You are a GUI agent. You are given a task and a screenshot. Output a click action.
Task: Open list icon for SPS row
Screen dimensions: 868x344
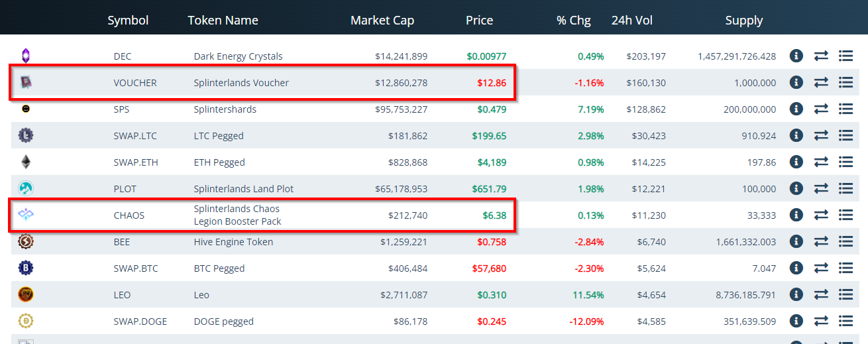845,109
